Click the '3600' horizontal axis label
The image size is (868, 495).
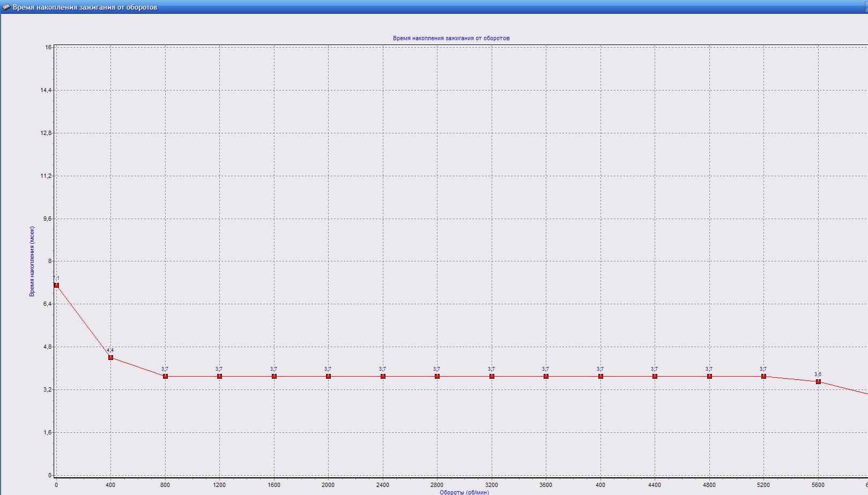coord(546,485)
